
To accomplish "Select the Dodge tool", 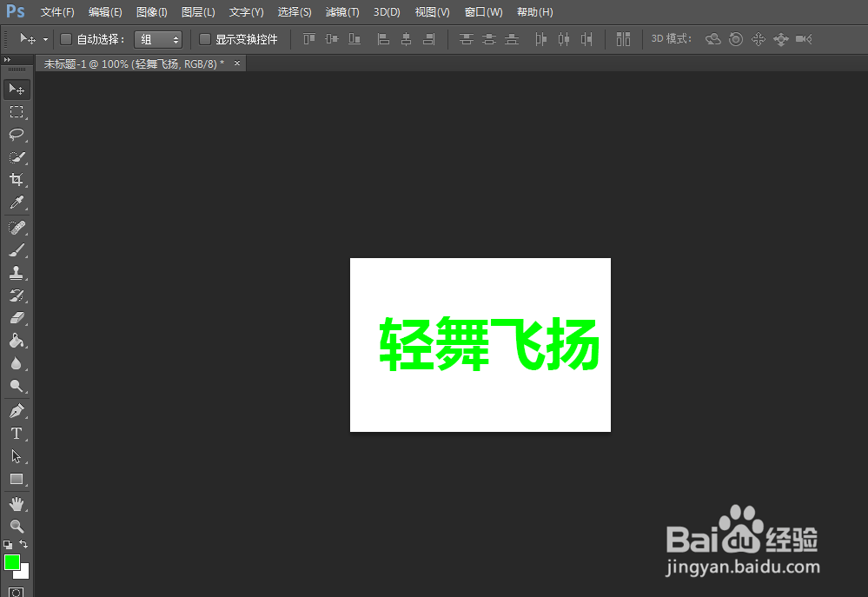I will click(17, 386).
